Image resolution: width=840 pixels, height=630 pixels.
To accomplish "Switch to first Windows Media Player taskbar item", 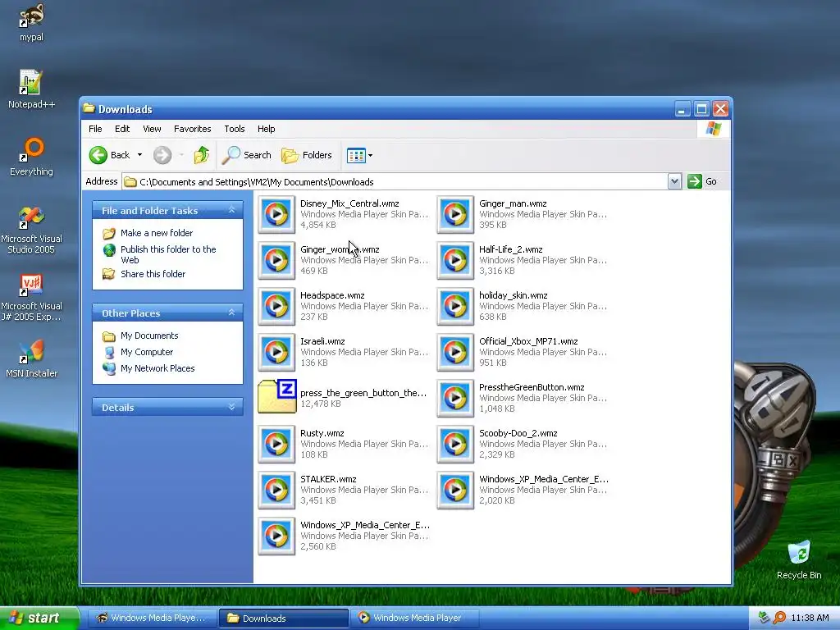I will [x=151, y=619].
